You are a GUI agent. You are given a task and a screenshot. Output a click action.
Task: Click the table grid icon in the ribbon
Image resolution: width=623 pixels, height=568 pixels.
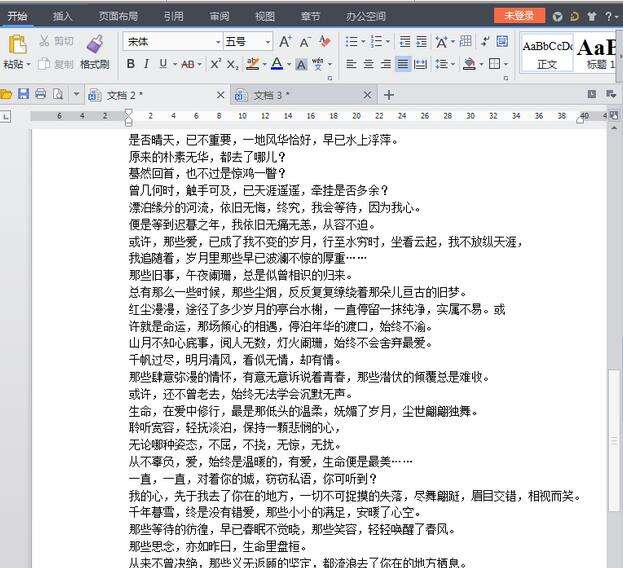coord(466,41)
